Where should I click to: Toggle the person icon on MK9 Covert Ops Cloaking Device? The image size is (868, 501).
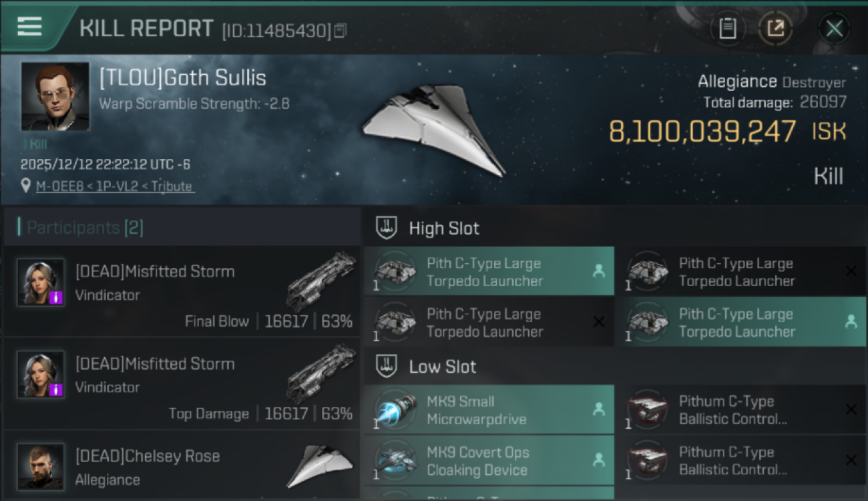(599, 460)
